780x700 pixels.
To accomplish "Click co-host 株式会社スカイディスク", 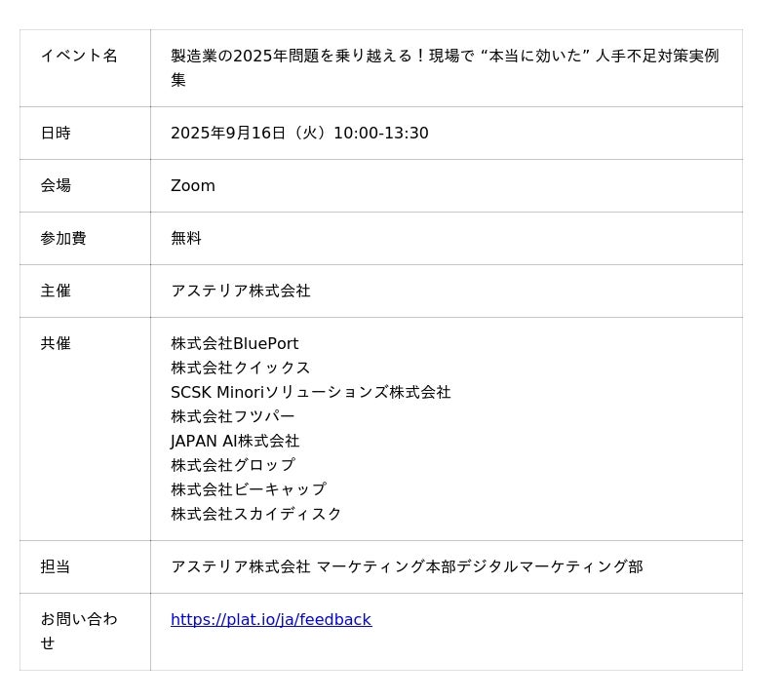I will [256, 514].
